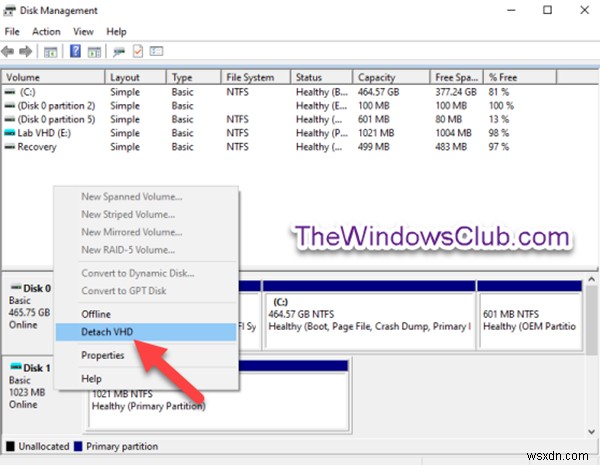Image resolution: width=600 pixels, height=466 pixels.
Task: Open the Action menu
Action: click(46, 32)
